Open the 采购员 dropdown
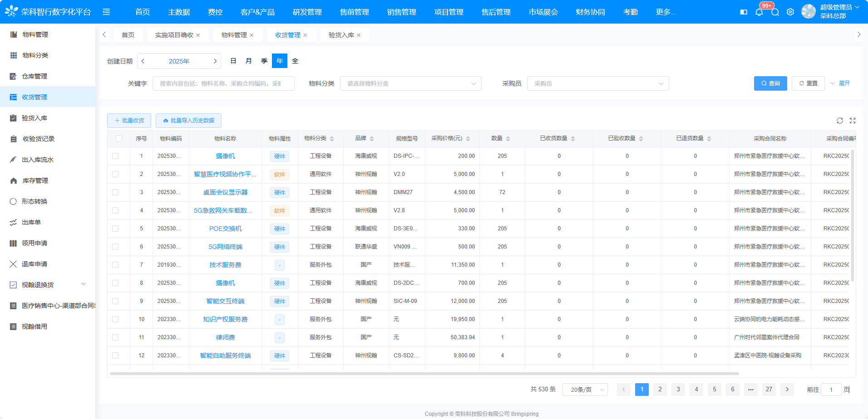Image resolution: width=868 pixels, height=419 pixels. click(x=597, y=83)
